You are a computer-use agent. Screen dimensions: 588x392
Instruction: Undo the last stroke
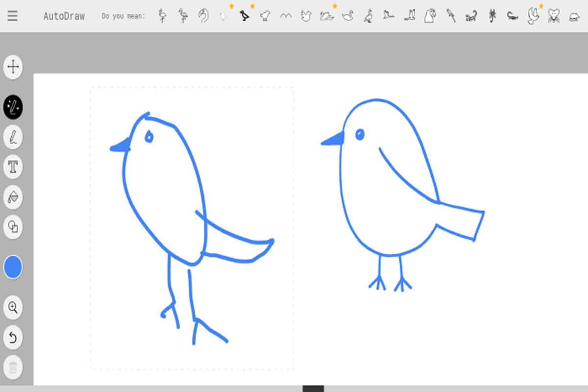coord(13,338)
